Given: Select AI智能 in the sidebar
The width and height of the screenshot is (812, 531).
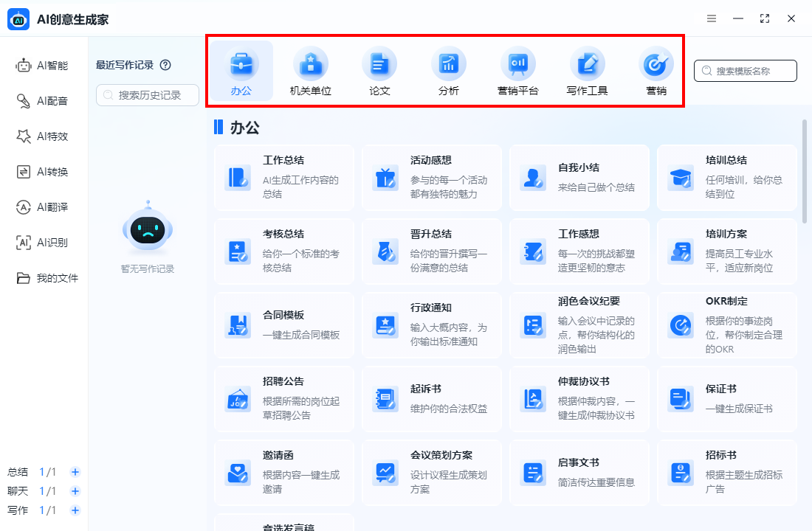Looking at the screenshot, I should click(x=42, y=65).
